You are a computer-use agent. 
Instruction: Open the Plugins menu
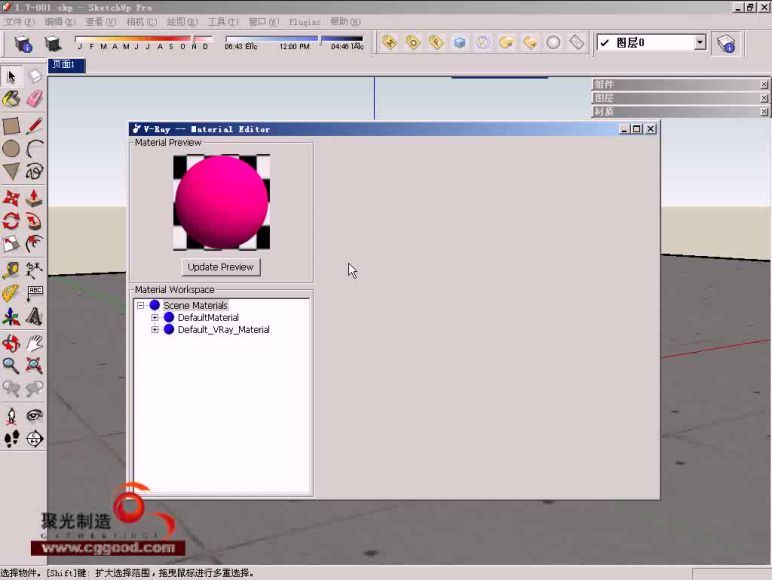(304, 22)
